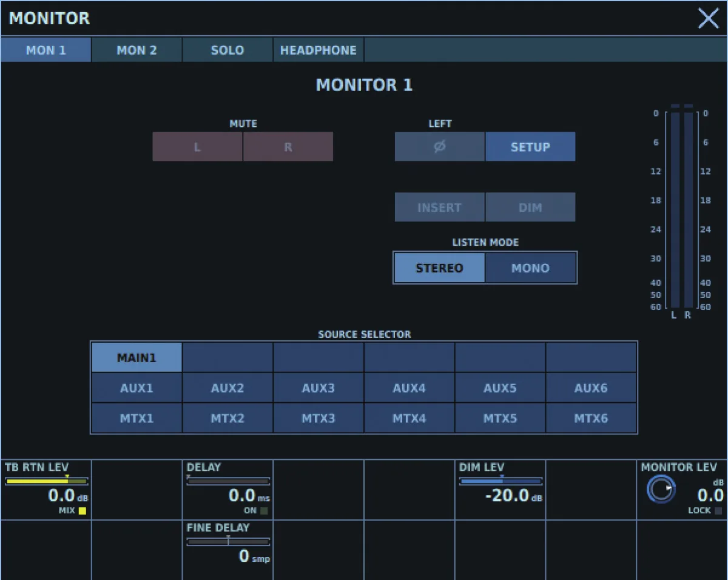Click the DIM LEV slider bar
Screen dimensions: 728x580
click(x=500, y=481)
